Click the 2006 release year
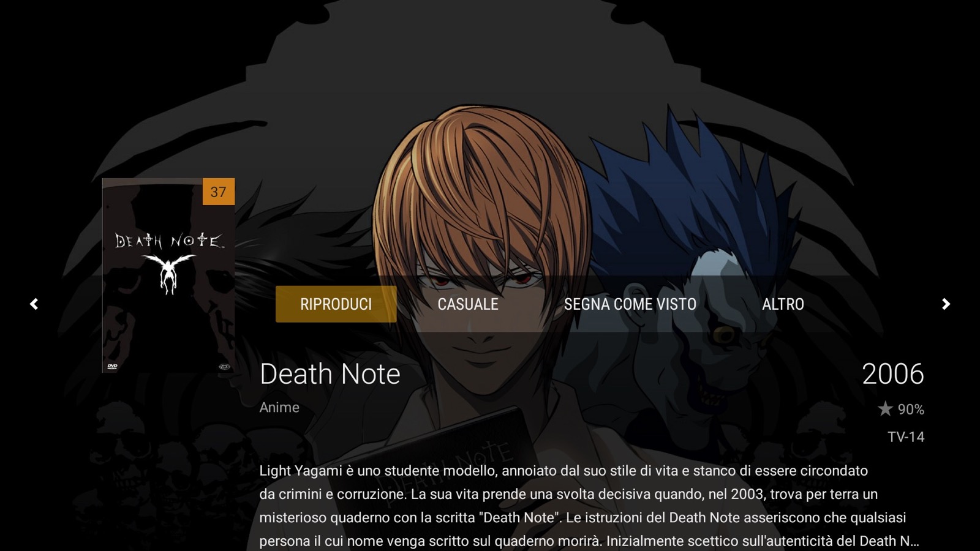This screenshot has height=551, width=980. point(893,374)
